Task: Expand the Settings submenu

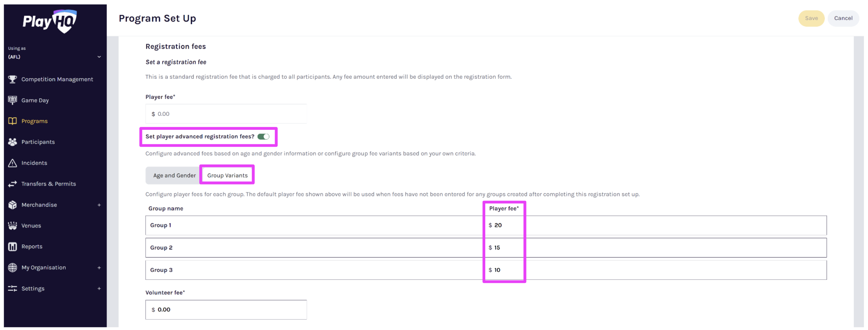Action: (99, 289)
